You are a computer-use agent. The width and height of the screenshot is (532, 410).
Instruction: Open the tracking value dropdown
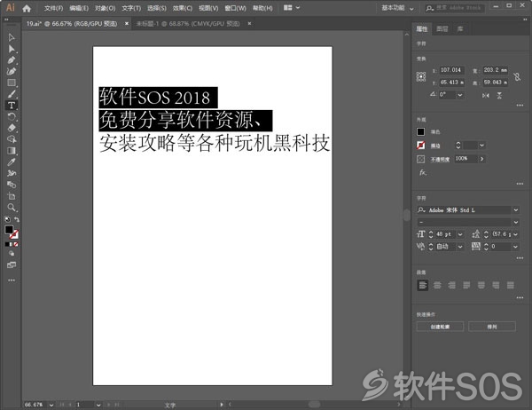[516, 247]
